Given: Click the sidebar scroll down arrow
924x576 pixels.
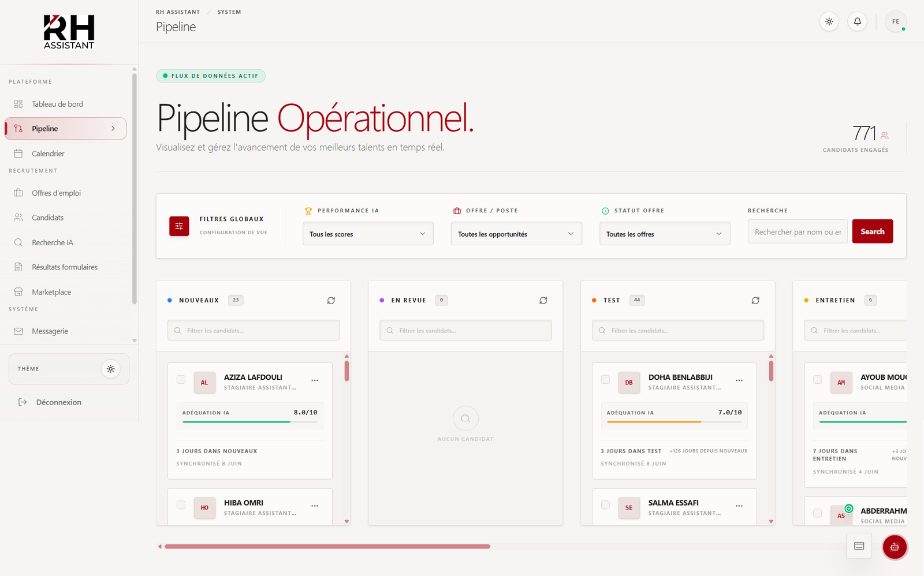Looking at the screenshot, I should (x=135, y=341).
